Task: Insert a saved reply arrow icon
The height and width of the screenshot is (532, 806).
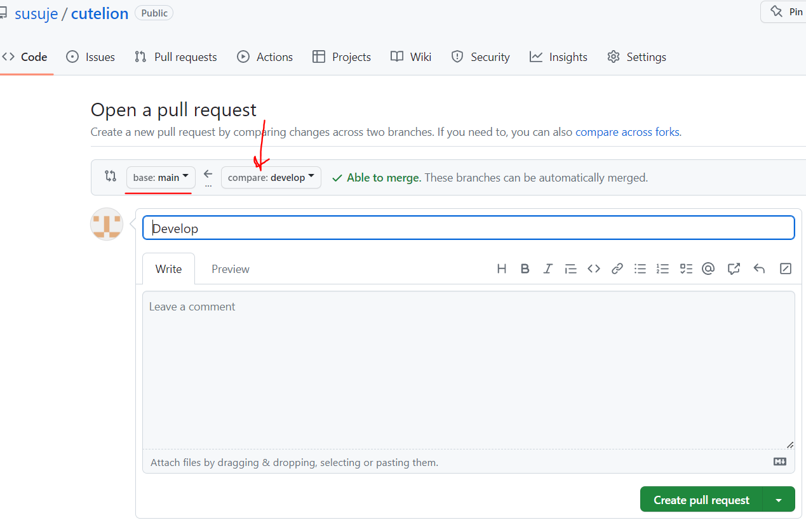Action: (x=759, y=269)
